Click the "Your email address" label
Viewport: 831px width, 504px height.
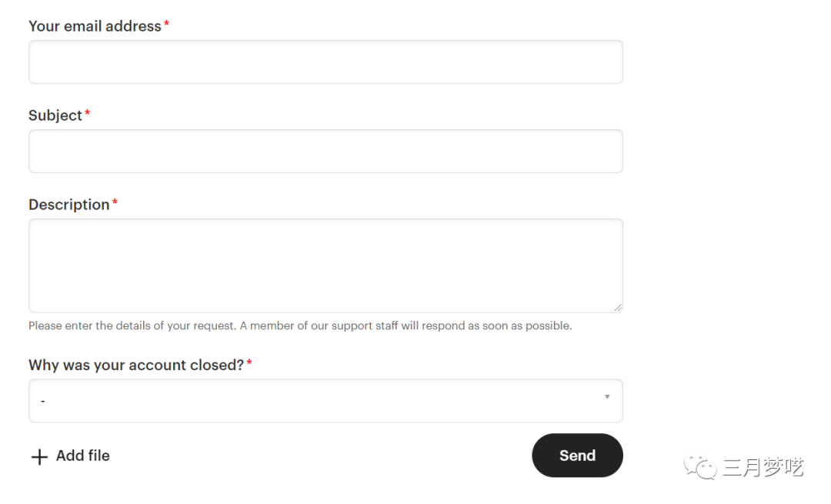(95, 26)
